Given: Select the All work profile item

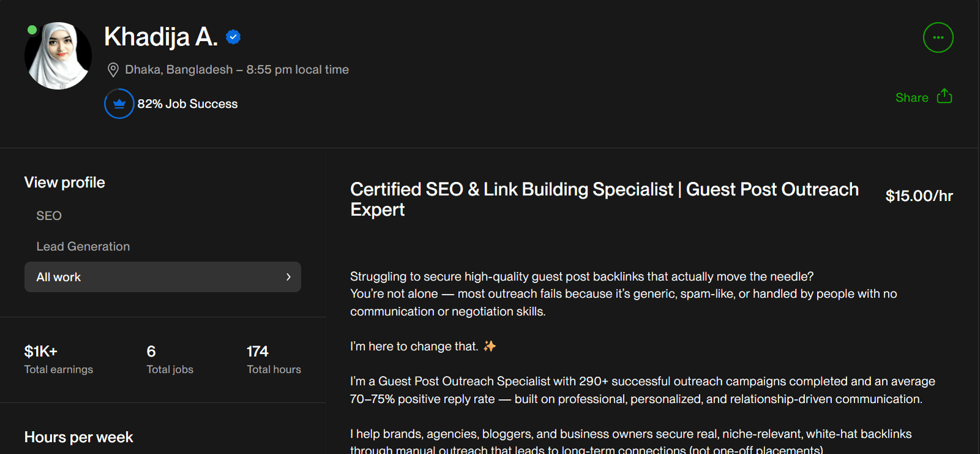Looking at the screenshot, I should [59, 277].
